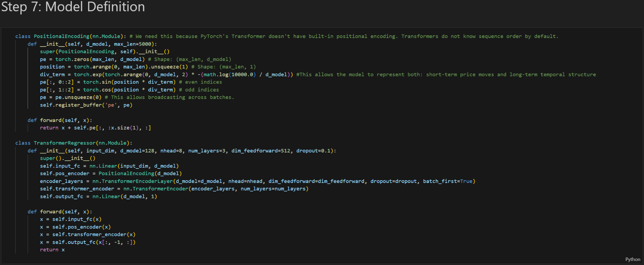Viewport: 644px width, 265px height.
Task: Click 'return x + self.pe' line
Action: (95, 128)
